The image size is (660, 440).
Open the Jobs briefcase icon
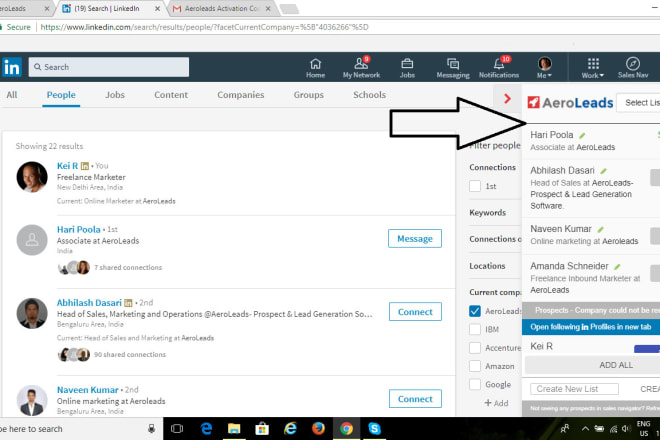[x=407, y=68]
